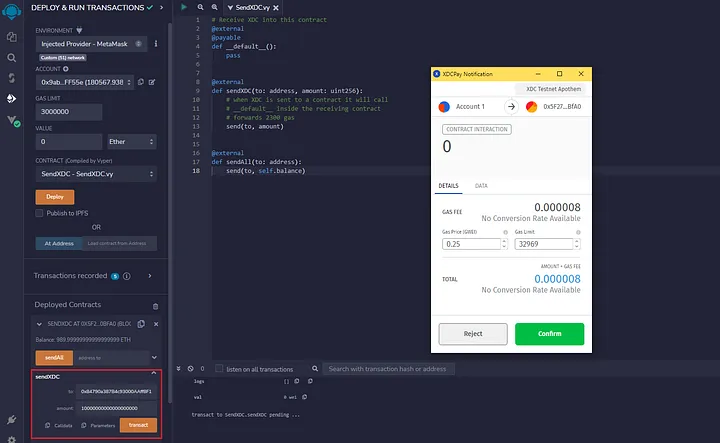Click Gas Price stepper arrows in XDCPay
Image resolution: width=720 pixels, height=443 pixels.
click(x=504, y=244)
